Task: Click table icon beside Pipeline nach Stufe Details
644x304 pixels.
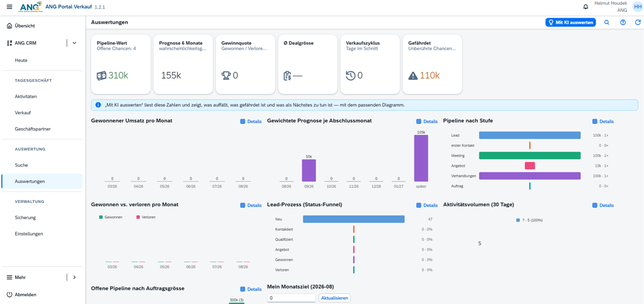Action: [595, 121]
